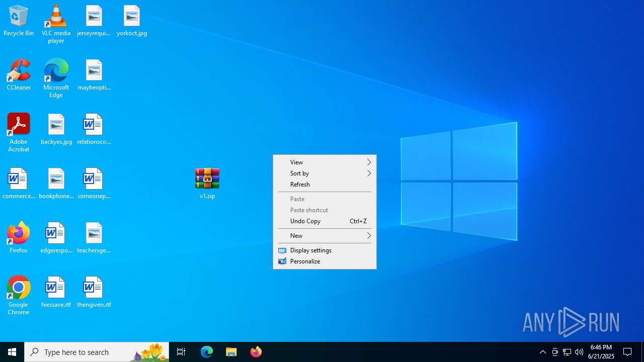Select the Recycle Bin desktop icon
644x362 pixels.
click(x=19, y=21)
